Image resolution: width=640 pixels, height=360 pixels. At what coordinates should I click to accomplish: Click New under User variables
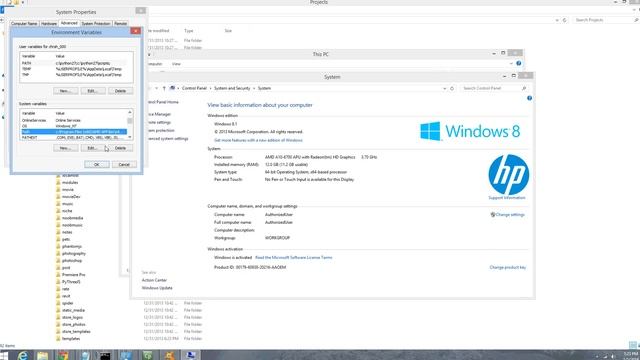pyautogui.click(x=66, y=91)
